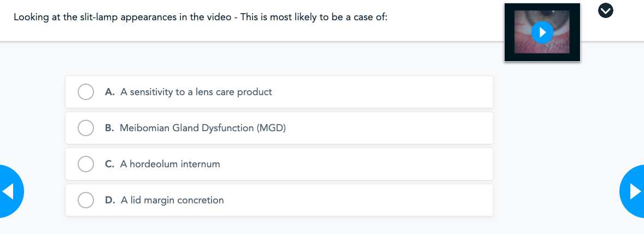644x234 pixels.
Task: Expand the circled down-chevron icon
Action: tap(606, 10)
